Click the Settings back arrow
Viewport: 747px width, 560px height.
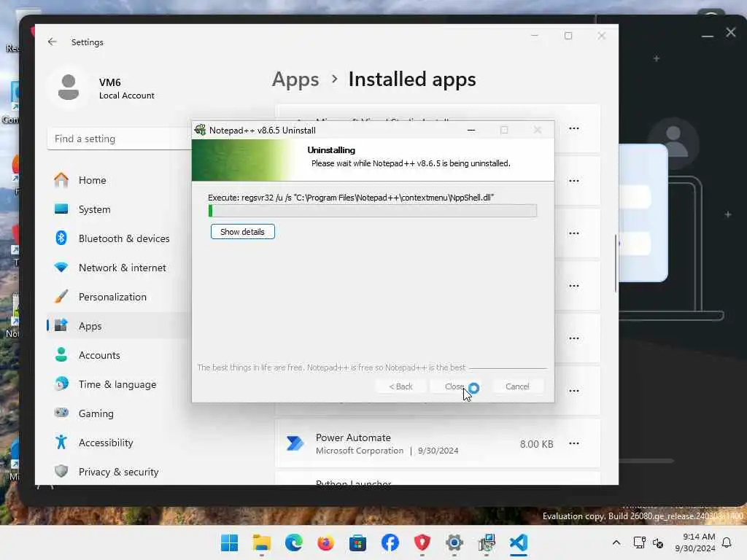53,42
